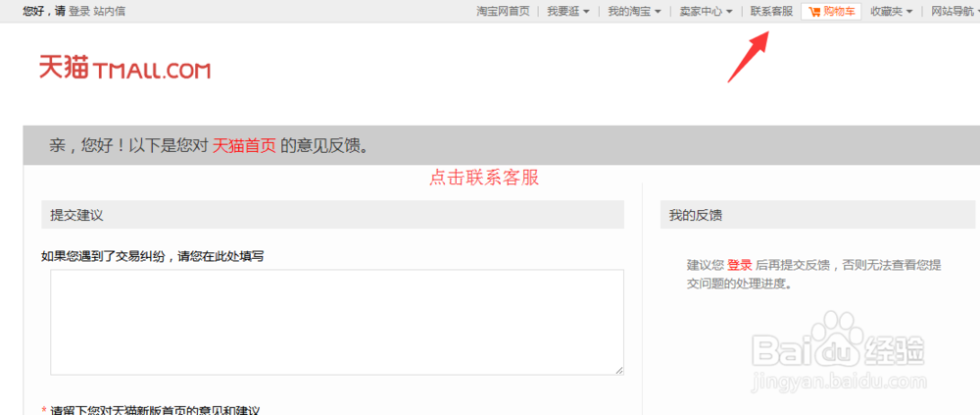This screenshot has height=415, width=980.
Task: Click 登录 in the top bar
Action: coord(79,11)
